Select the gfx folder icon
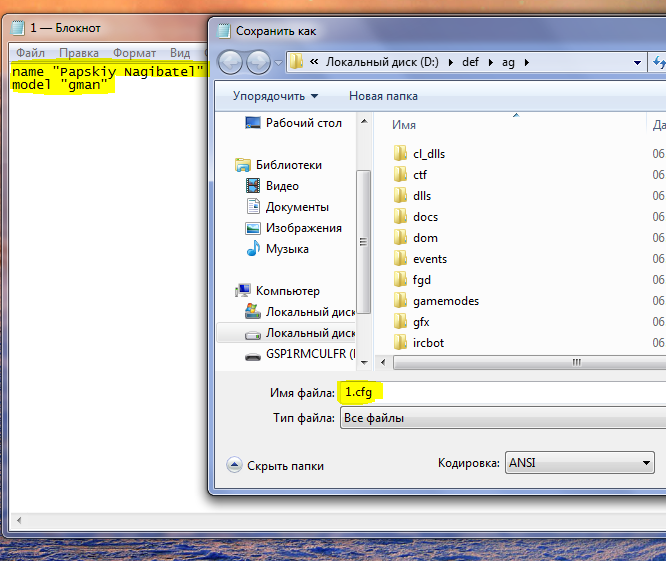The width and height of the screenshot is (666, 561). click(400, 321)
